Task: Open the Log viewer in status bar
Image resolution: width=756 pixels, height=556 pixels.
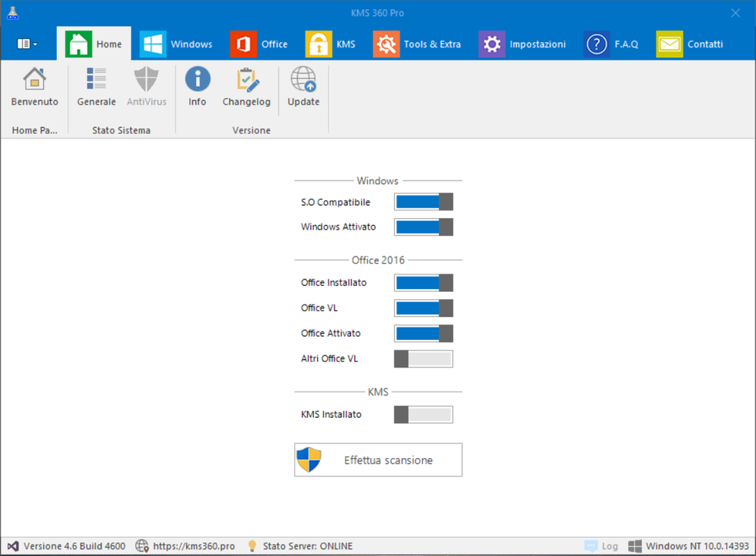Action: coord(601,546)
